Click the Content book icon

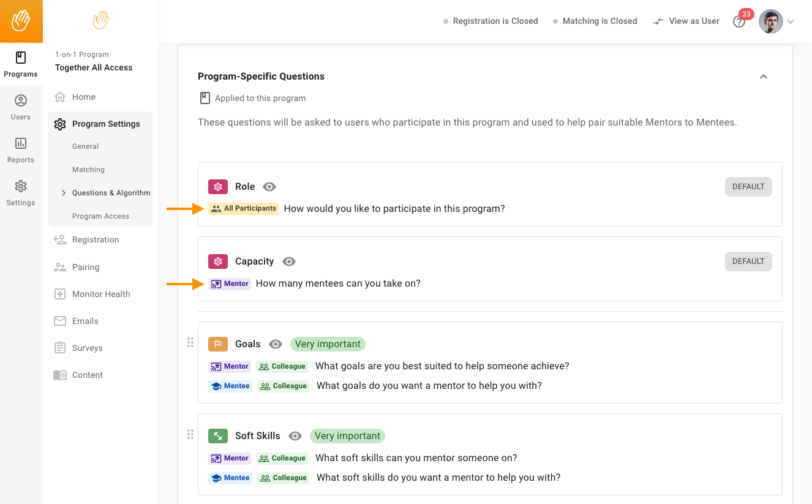tap(60, 375)
